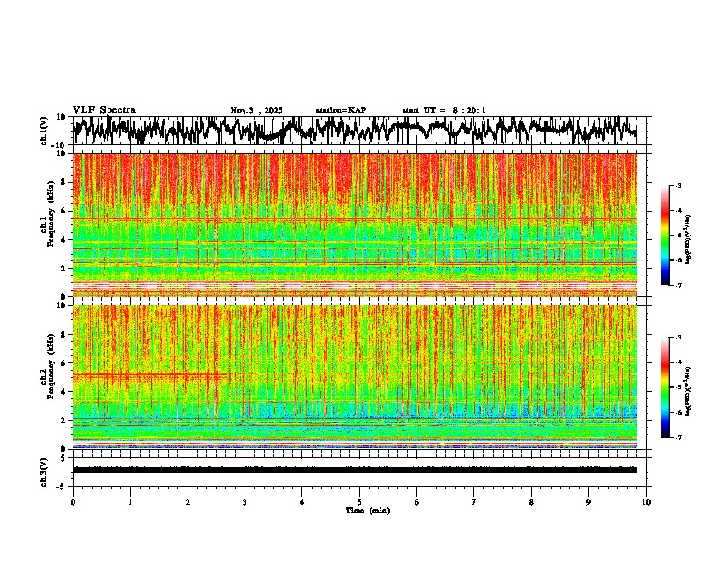The image size is (728, 563).
Task: Click the red 5 kHz line in ch.2 spectrogram
Action: [x=150, y=374]
